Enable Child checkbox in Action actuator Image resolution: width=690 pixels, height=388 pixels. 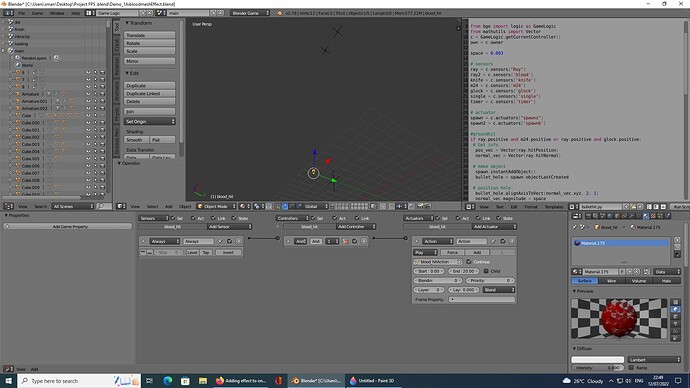tap(486, 271)
